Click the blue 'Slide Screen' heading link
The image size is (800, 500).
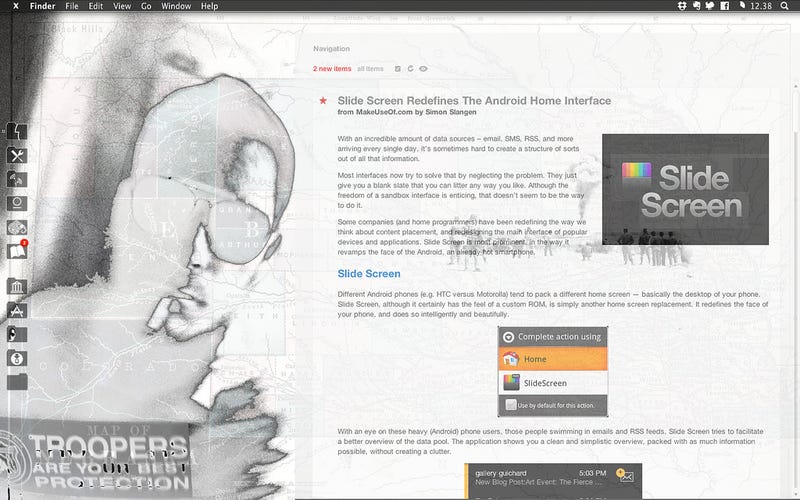pyautogui.click(x=369, y=273)
